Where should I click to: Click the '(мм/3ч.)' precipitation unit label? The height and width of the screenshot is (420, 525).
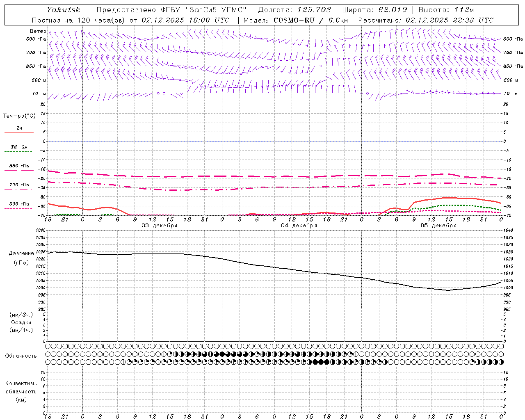[21, 315]
